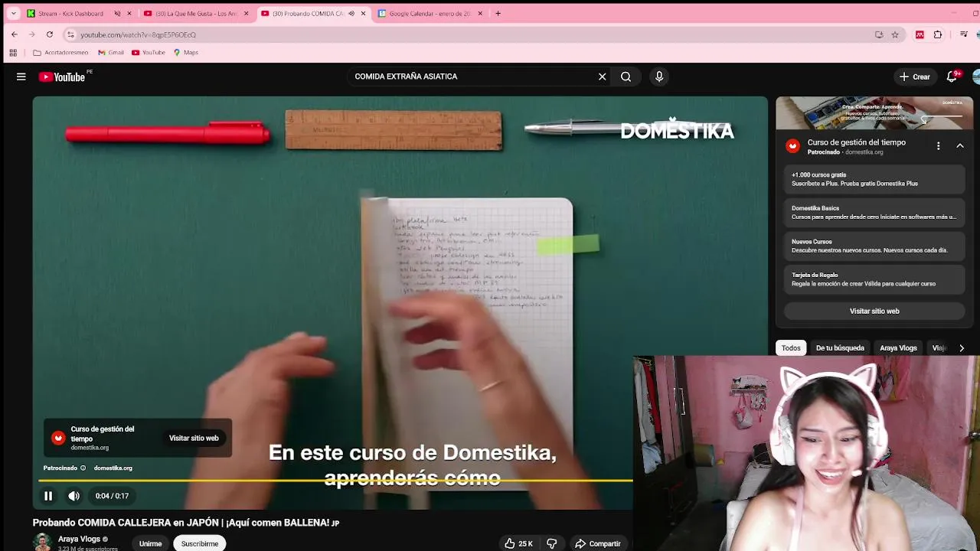Close the Google Calendar tab
The image size is (980, 551).
(x=480, y=13)
